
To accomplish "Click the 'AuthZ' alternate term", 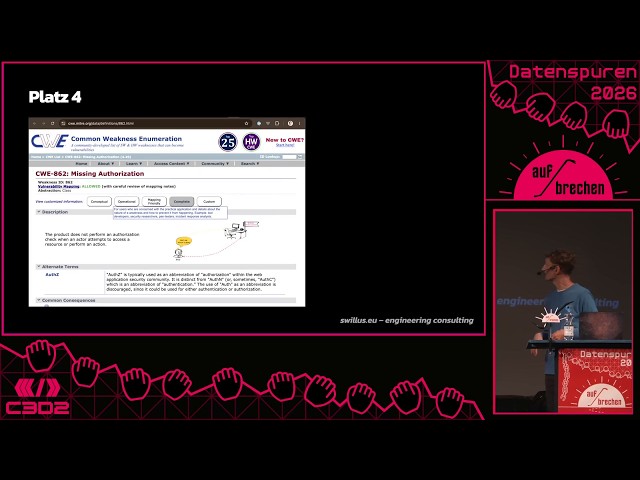I will click(52, 275).
